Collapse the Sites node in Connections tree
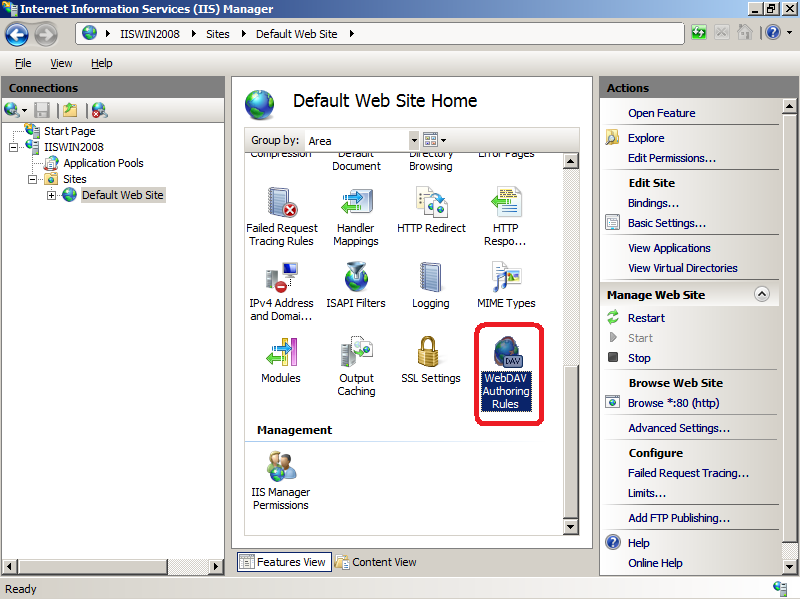 (32, 178)
